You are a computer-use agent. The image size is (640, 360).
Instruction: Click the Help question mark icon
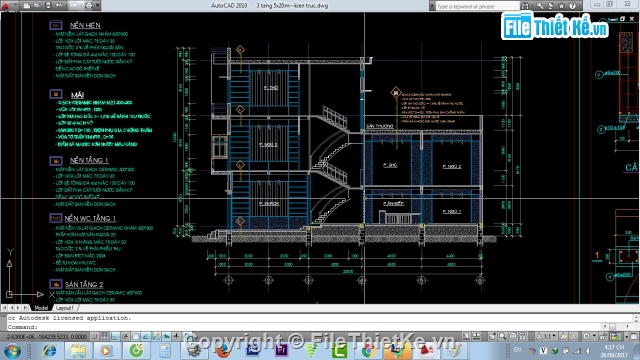[x=572, y=6]
